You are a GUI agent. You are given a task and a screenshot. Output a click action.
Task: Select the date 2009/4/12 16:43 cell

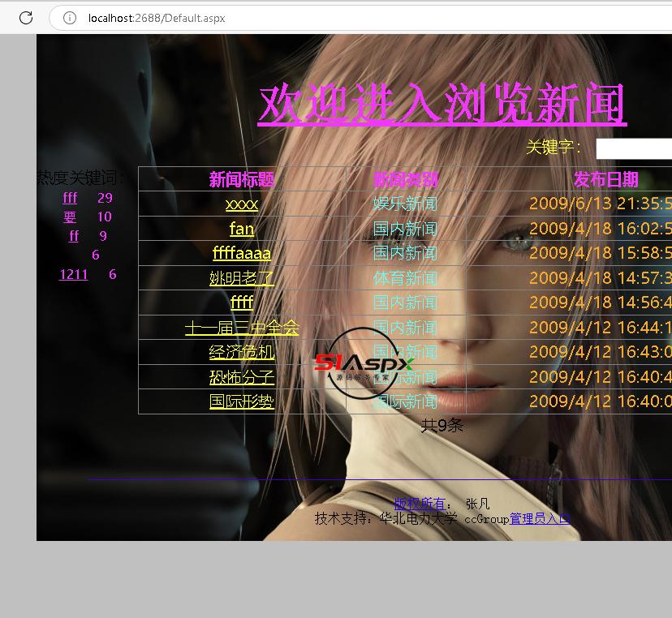point(601,352)
